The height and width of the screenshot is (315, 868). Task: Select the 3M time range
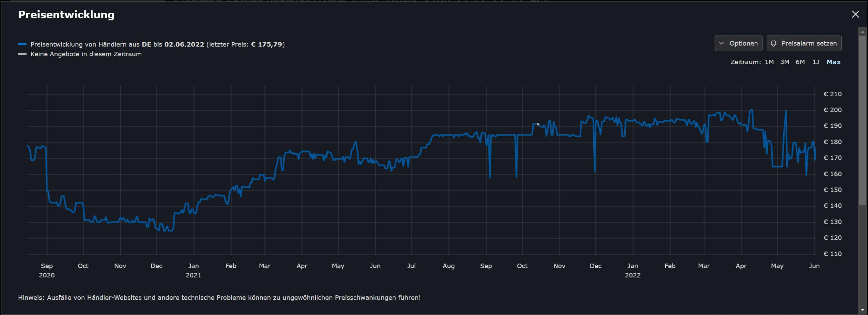(785, 62)
